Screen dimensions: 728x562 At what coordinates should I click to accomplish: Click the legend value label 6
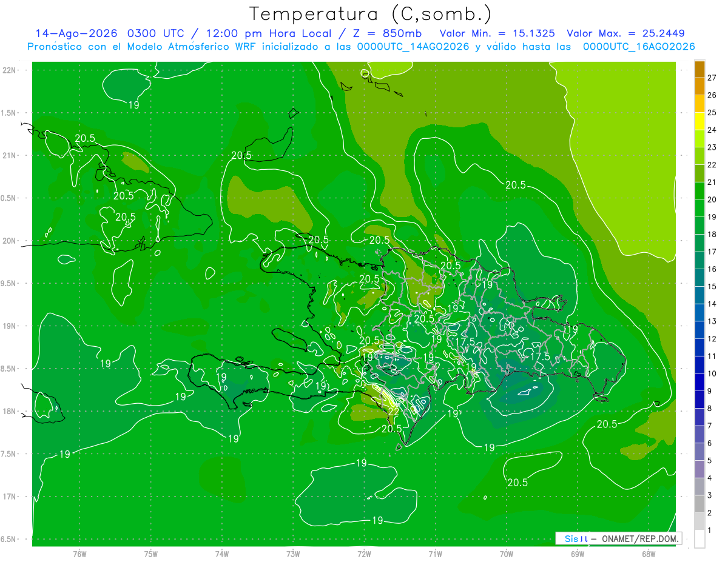709,443
